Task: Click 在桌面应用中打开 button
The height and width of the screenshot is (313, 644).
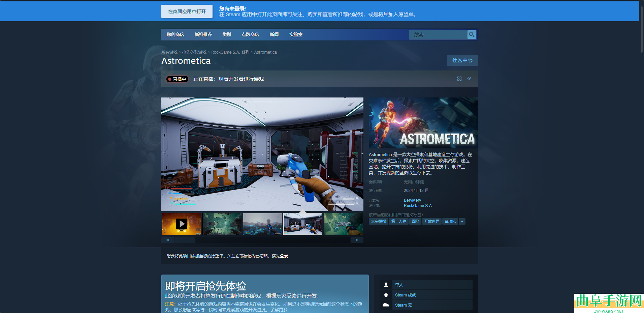Action: (187, 11)
